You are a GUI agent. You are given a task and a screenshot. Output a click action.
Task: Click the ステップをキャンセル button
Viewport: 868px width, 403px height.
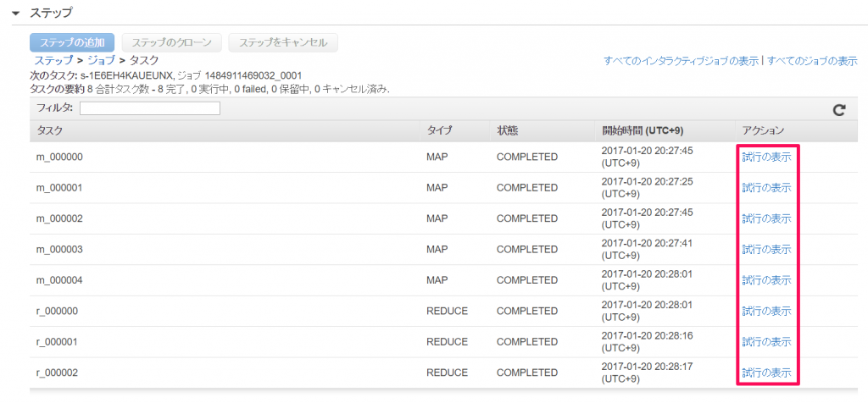click(x=283, y=42)
